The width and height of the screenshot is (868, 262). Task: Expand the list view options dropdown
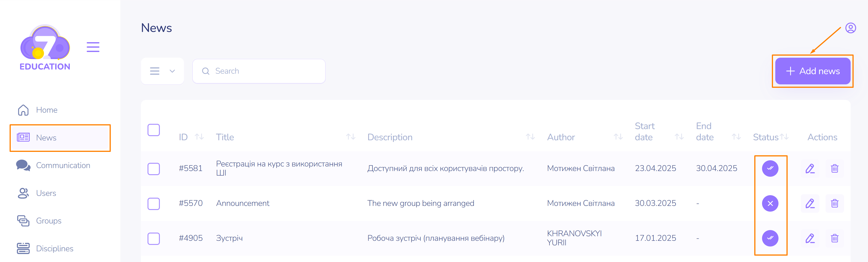click(162, 71)
